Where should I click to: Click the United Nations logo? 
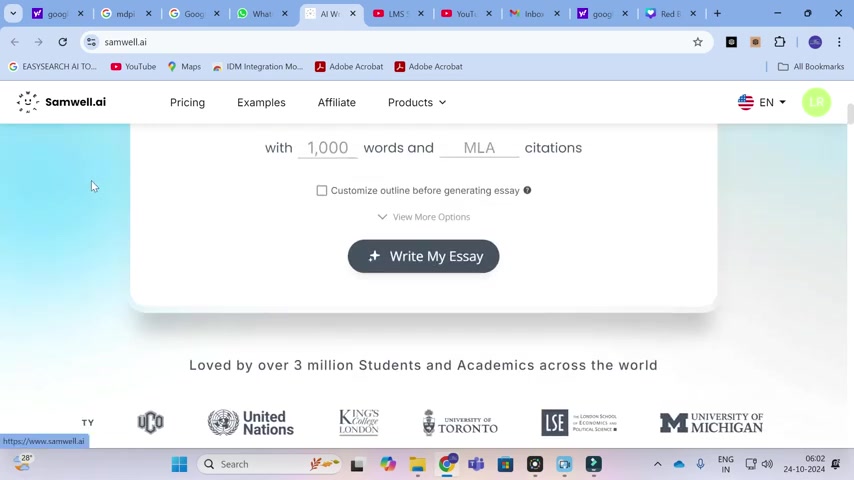(251, 423)
